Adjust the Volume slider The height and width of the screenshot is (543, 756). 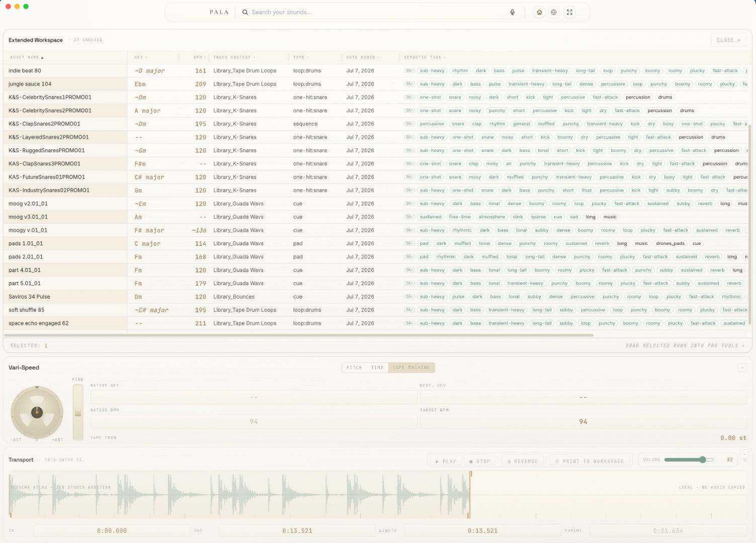click(x=689, y=460)
